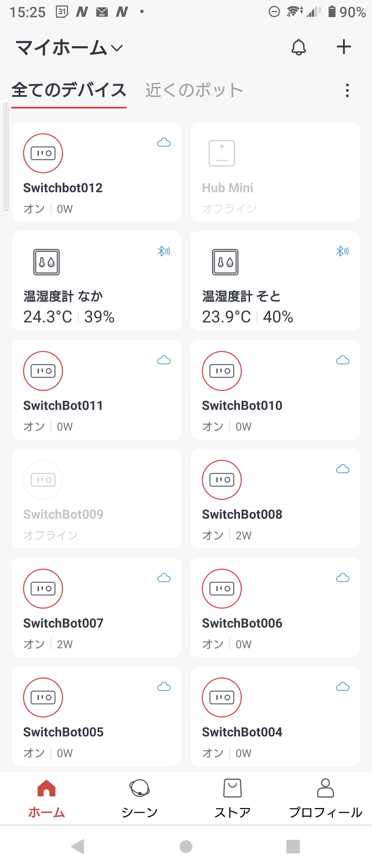372x868 pixels.
Task: Open the three-dot overflow menu
Action: pos(347,91)
